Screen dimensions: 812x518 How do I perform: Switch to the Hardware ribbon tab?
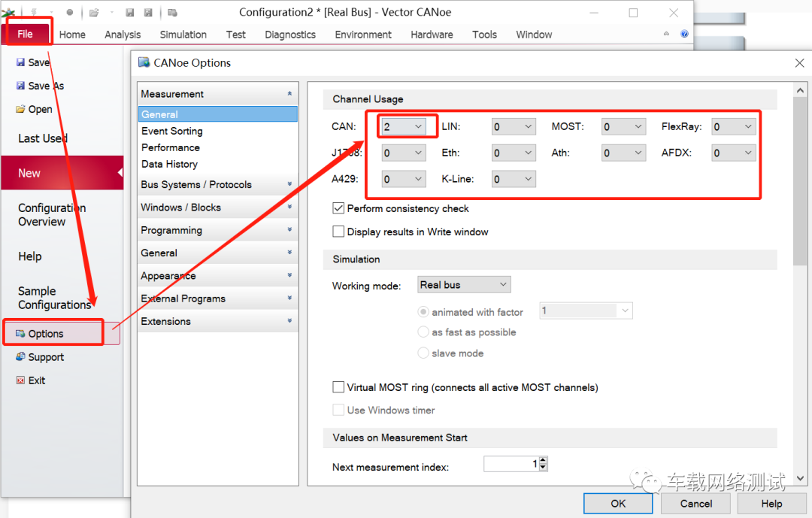point(432,35)
